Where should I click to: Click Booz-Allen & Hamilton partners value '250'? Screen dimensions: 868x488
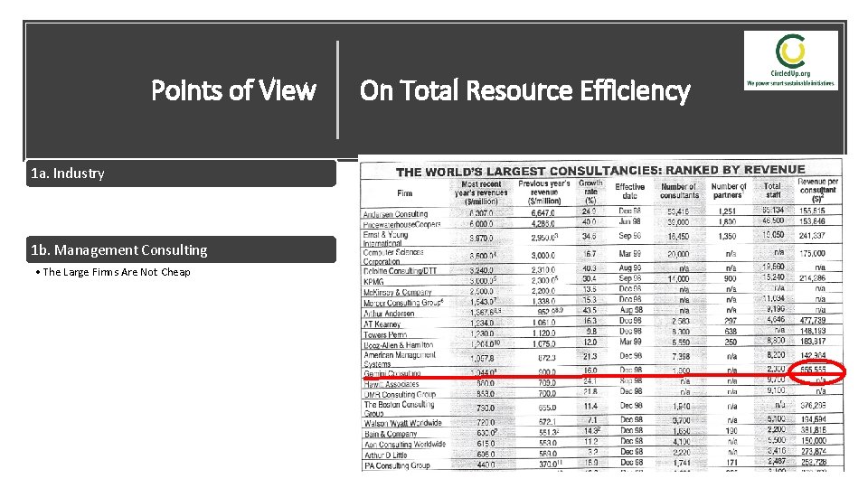pyautogui.click(x=731, y=342)
